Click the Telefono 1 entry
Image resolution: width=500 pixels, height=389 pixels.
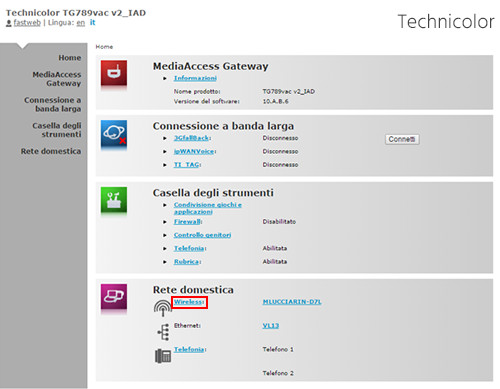[x=278, y=349]
